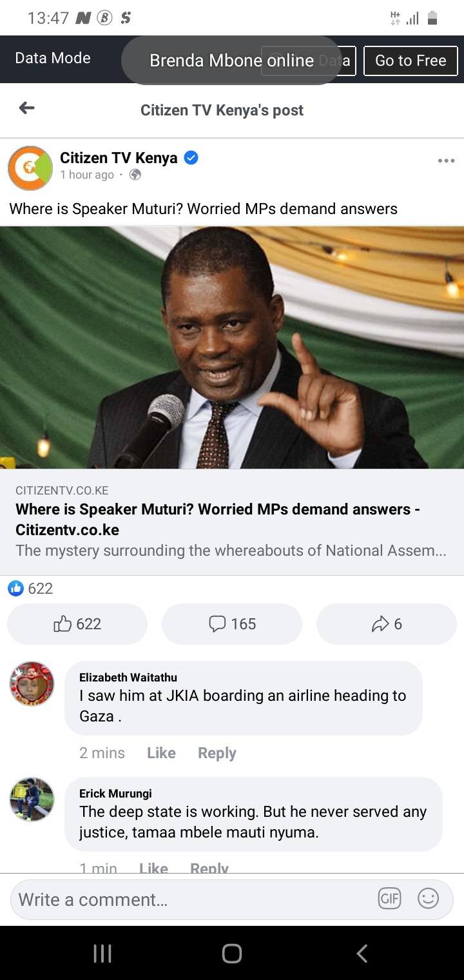Tap the public globe privacy icon
The image size is (464, 980).
(135, 175)
